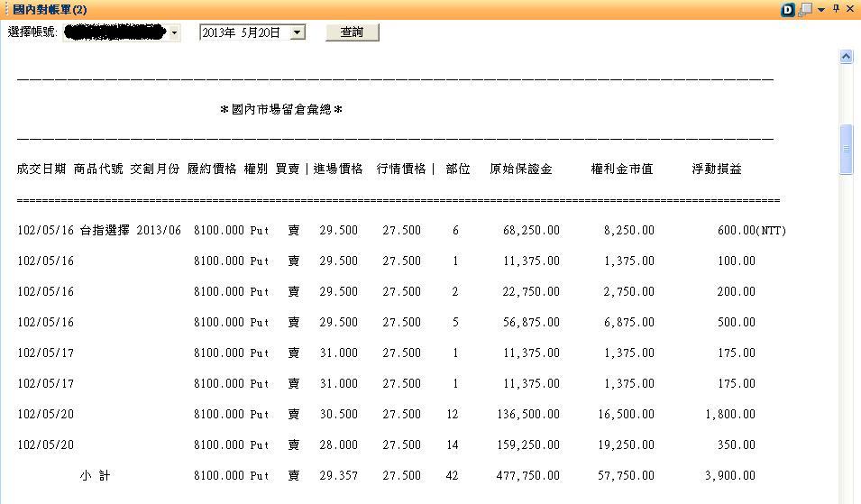The width and height of the screenshot is (861, 504).
Task: Click the blue D icon in title bar
Action: pos(787,9)
